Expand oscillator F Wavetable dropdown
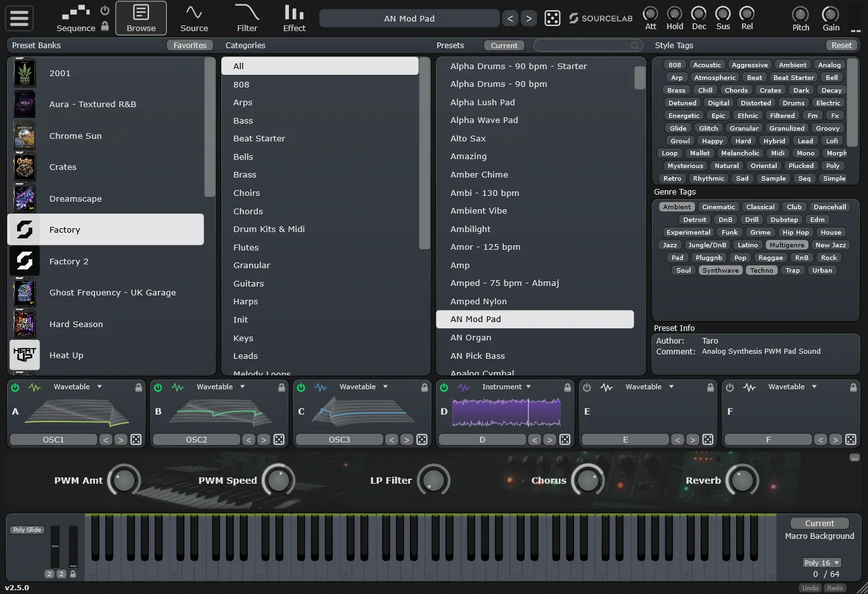This screenshot has height=594, width=868. [x=793, y=387]
